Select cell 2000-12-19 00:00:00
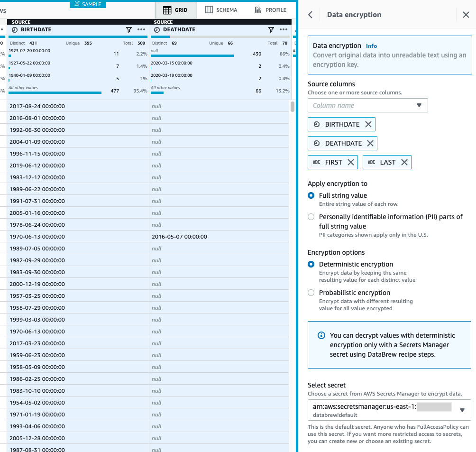 78,284
